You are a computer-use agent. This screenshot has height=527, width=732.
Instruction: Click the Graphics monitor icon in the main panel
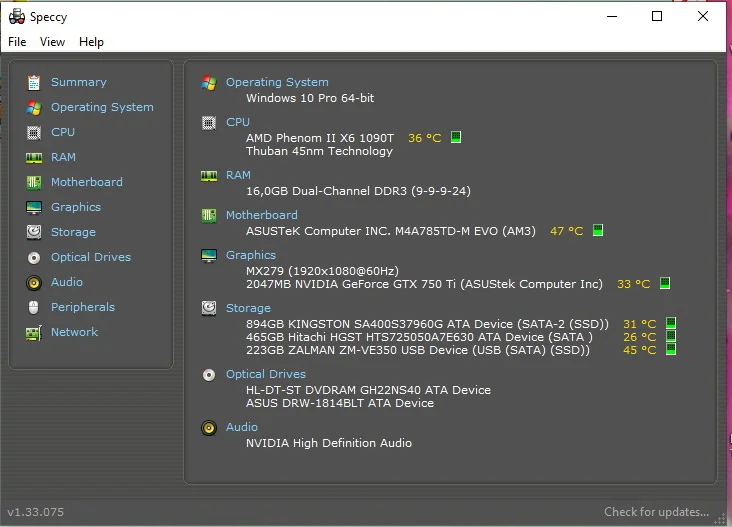[x=209, y=256]
